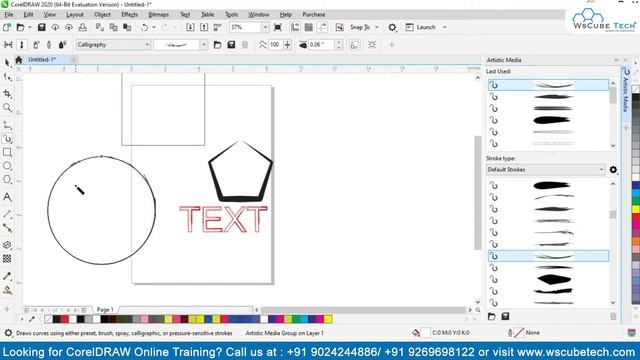Select the Color Eyedropper tool
Screen dimensions: 640x360
pyautogui.click(x=7, y=276)
